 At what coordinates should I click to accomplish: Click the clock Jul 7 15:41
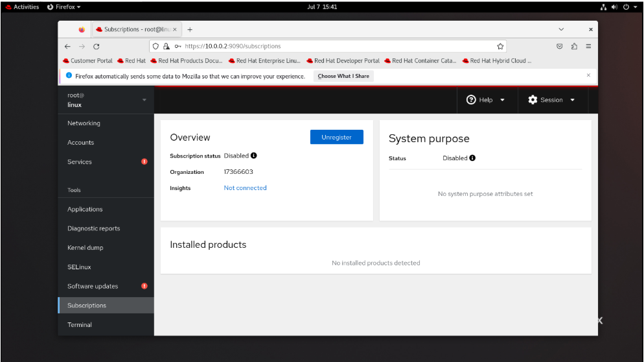point(322,7)
